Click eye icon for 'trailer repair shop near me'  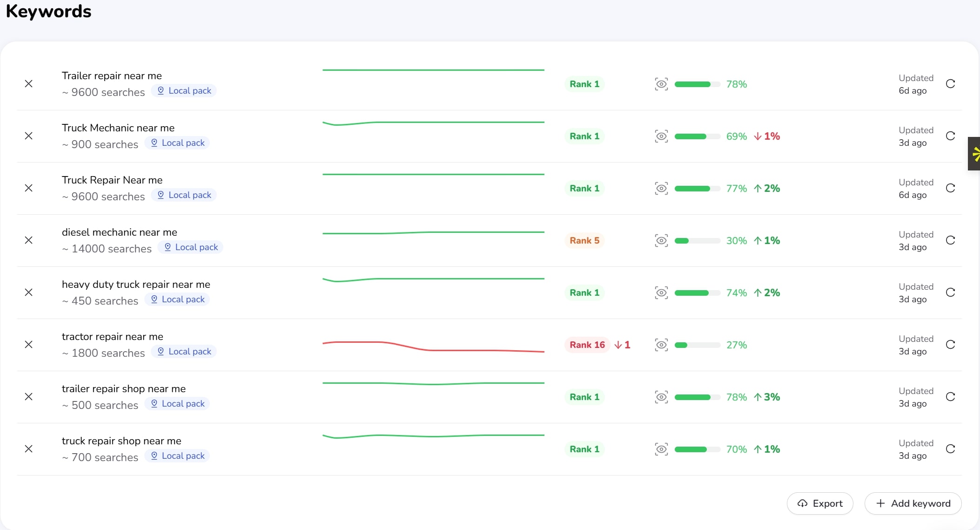click(x=661, y=397)
